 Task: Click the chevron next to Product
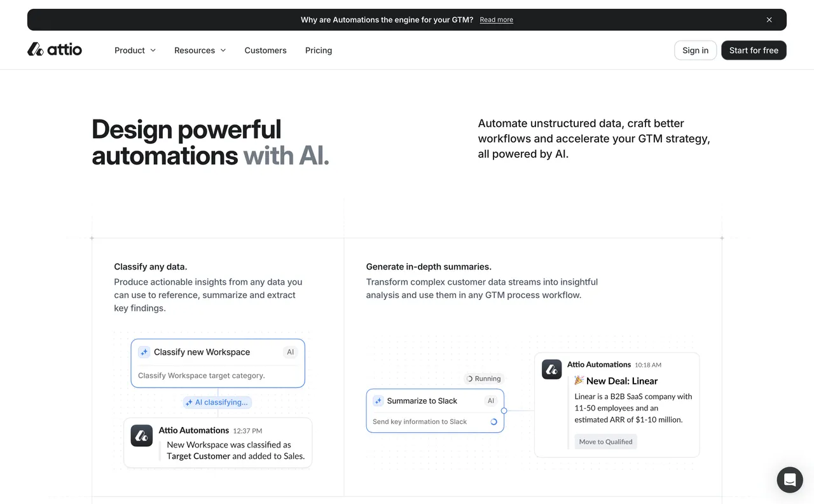point(153,50)
